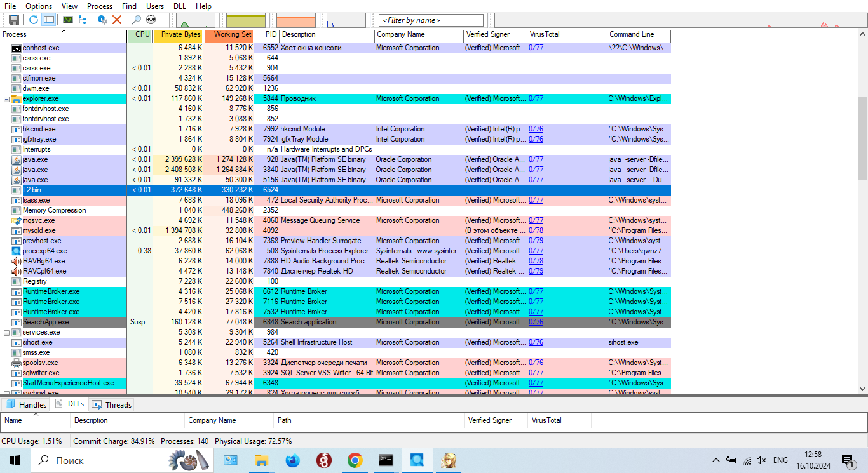Open VirusTotal 0/77 link for conhost.exe
Screen dimensions: 868x473
coord(536,48)
